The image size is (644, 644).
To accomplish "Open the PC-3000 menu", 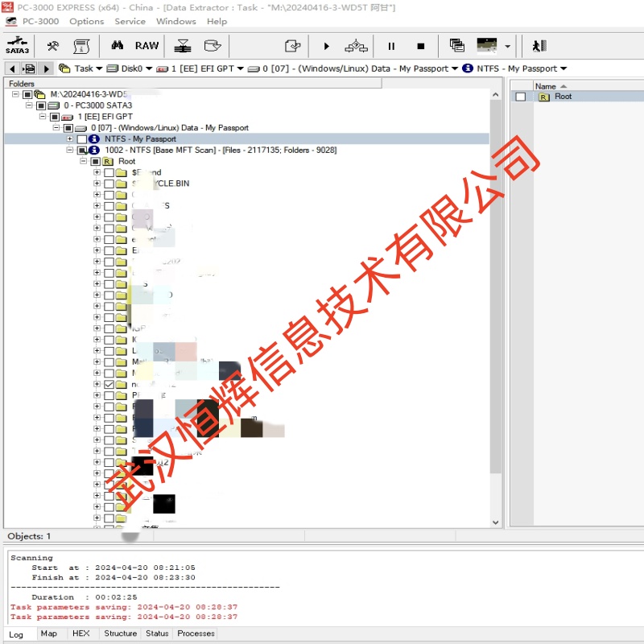I will (x=40, y=22).
